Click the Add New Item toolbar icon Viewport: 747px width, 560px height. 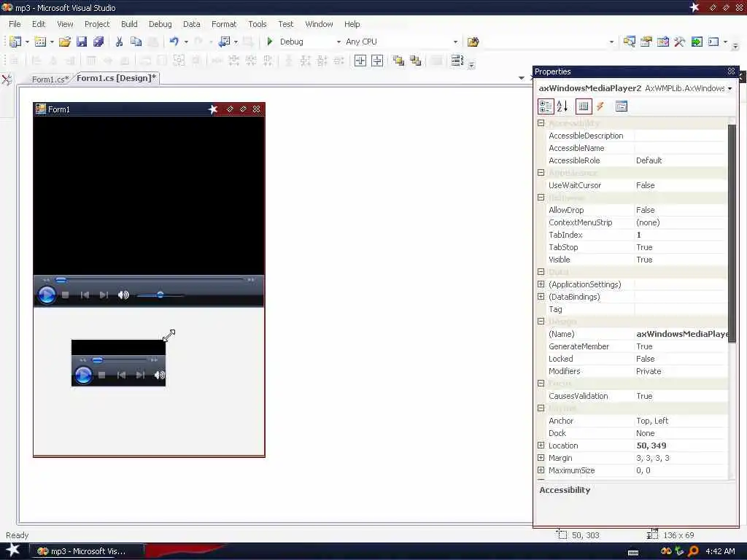coord(41,42)
